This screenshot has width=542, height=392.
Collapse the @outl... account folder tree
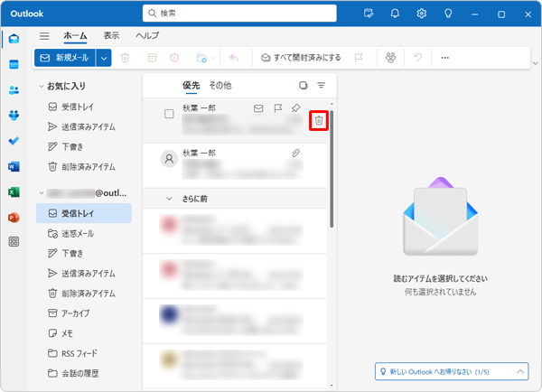point(42,193)
